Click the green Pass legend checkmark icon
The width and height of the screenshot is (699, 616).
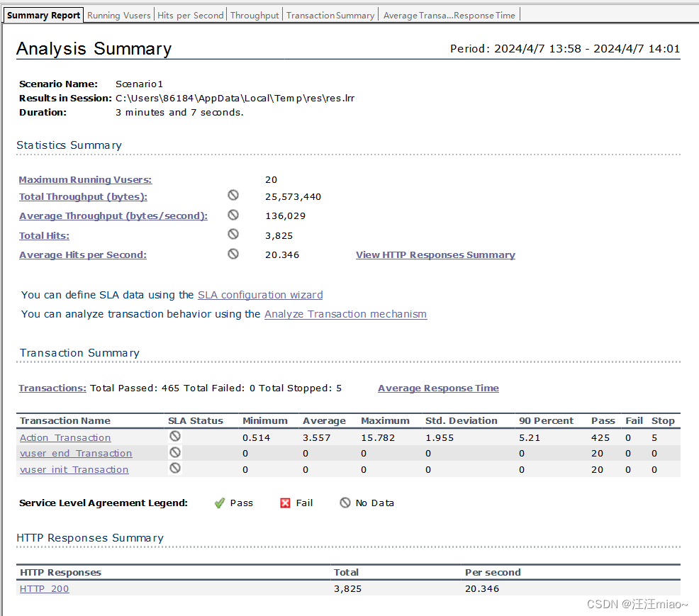[219, 503]
